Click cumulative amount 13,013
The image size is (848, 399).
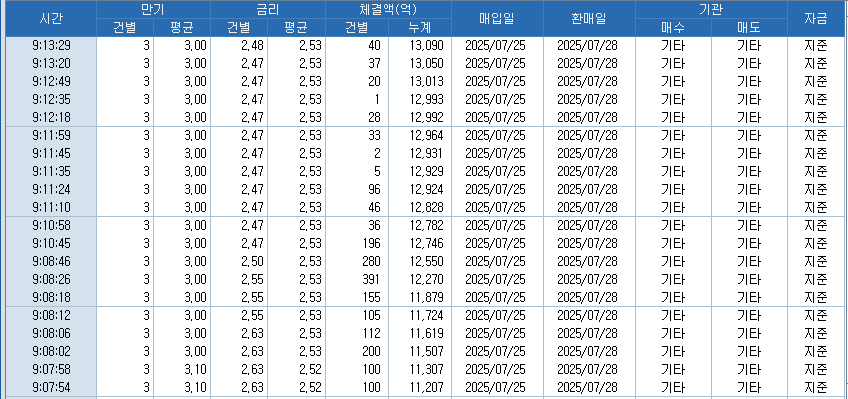pyautogui.click(x=420, y=82)
